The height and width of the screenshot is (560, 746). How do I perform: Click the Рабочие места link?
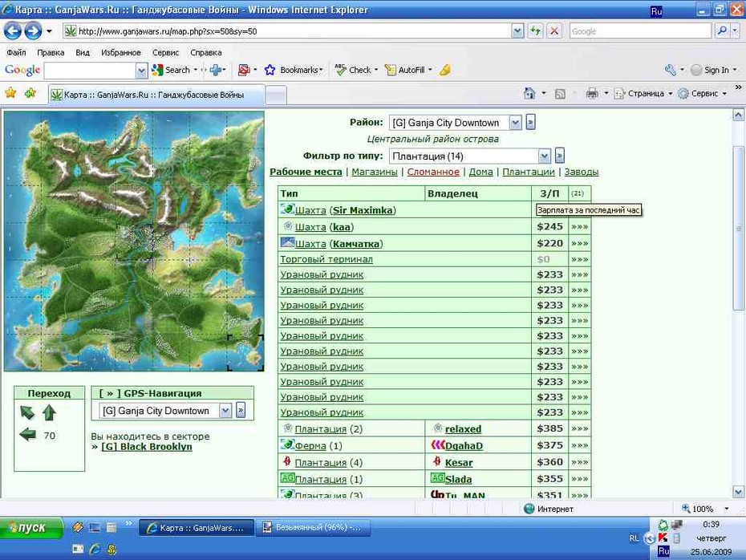pyautogui.click(x=306, y=172)
